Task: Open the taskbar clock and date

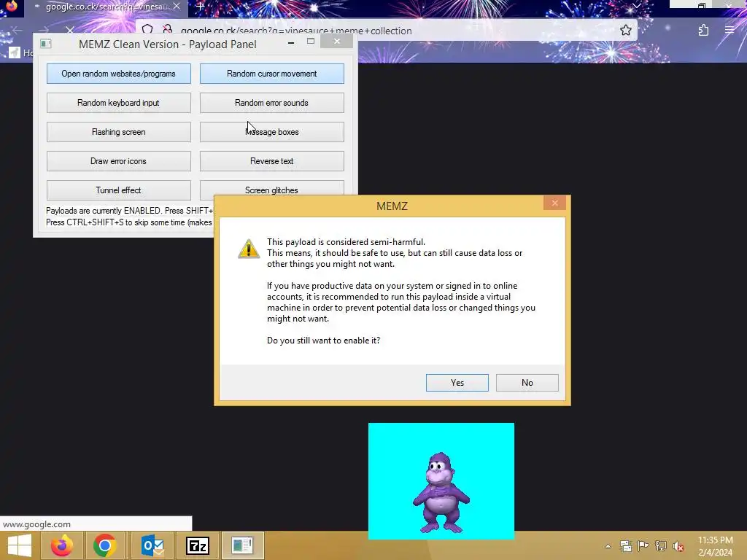Action: (716, 546)
